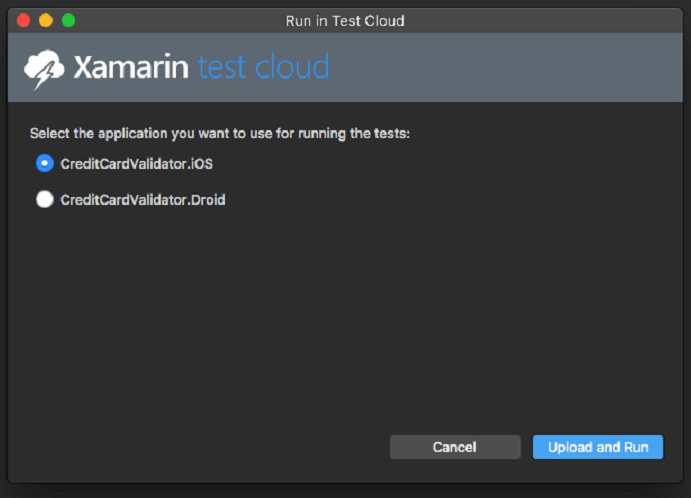Click the lightning bolt inside the cloud logo
Screen dimensions: 691x498
pyautogui.click(x=45, y=75)
